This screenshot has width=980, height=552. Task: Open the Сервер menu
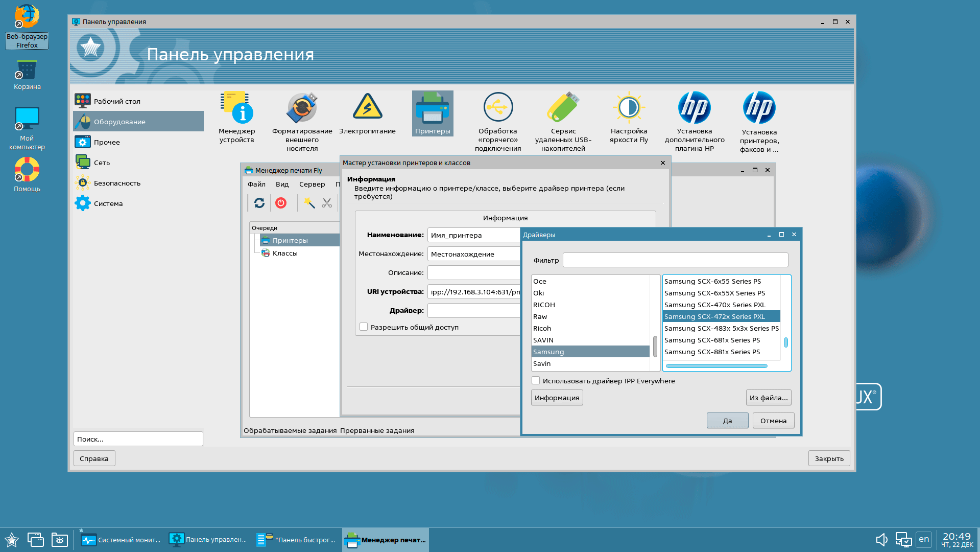(312, 184)
